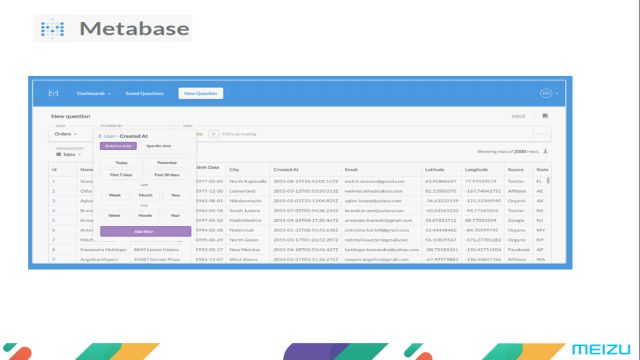Click the City column header
This screenshot has height=360, width=640.
click(234, 169)
